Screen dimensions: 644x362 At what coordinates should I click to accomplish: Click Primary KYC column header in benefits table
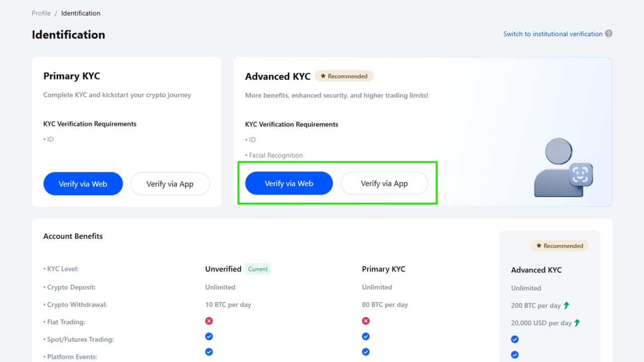(383, 269)
